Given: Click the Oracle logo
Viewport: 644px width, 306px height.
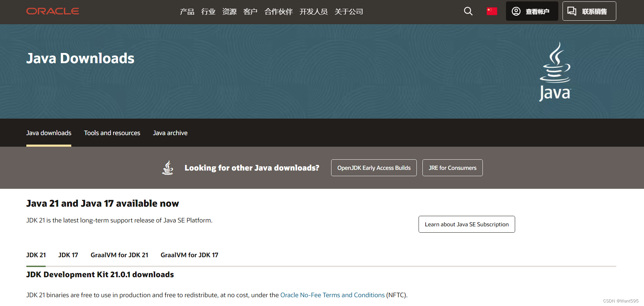Looking at the screenshot, I should click(x=53, y=11).
